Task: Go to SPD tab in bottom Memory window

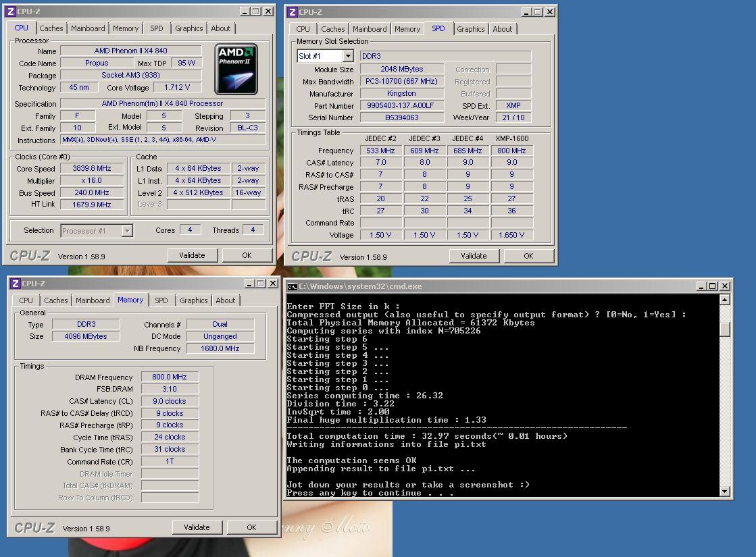Action: (161, 300)
